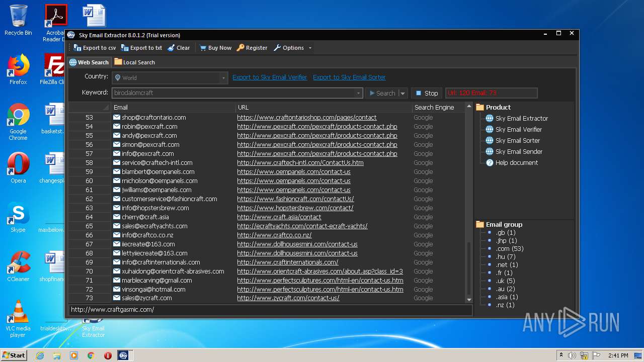Click the Windows Start button
Viewport: 644px width, 362px height.
coord(14,355)
